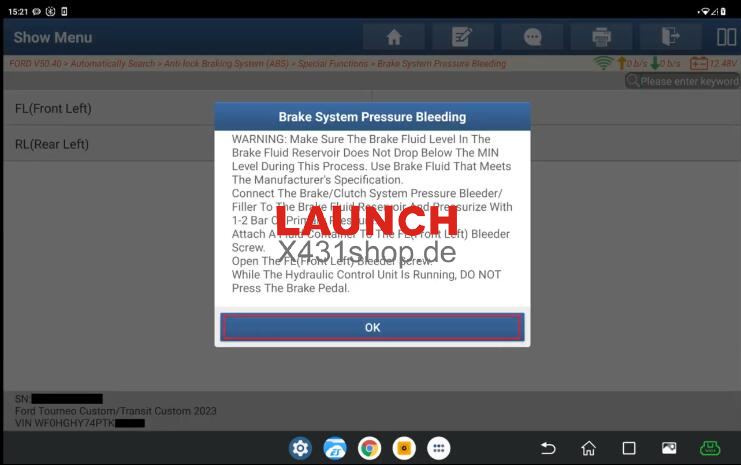Screen dimensions: 741x465
Task: Click the green VCI connector icon
Action: point(710,448)
